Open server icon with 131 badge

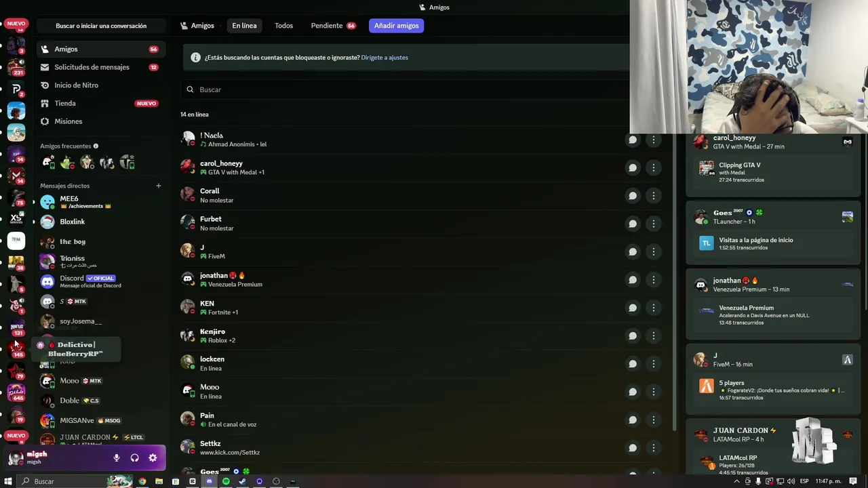tap(16, 327)
